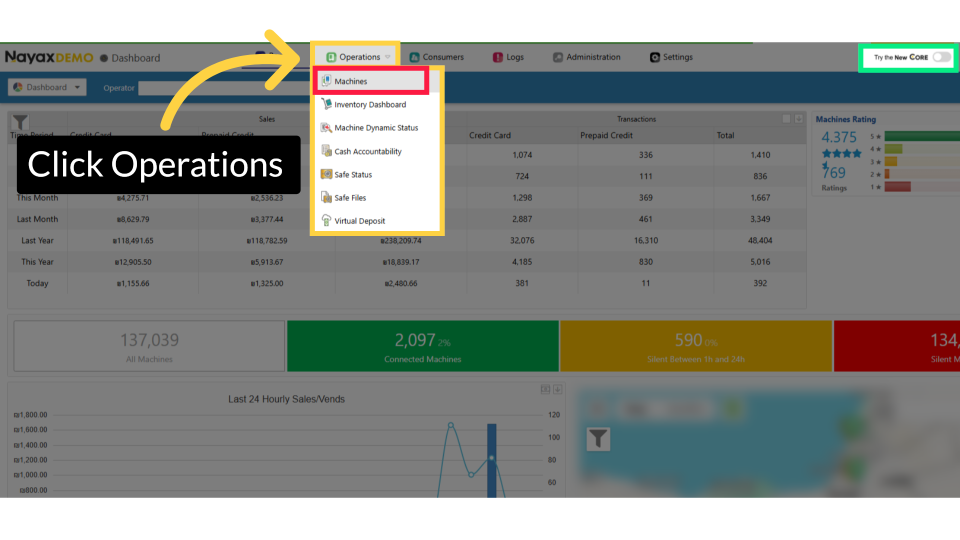Click the All Machines count tile

(x=149, y=346)
